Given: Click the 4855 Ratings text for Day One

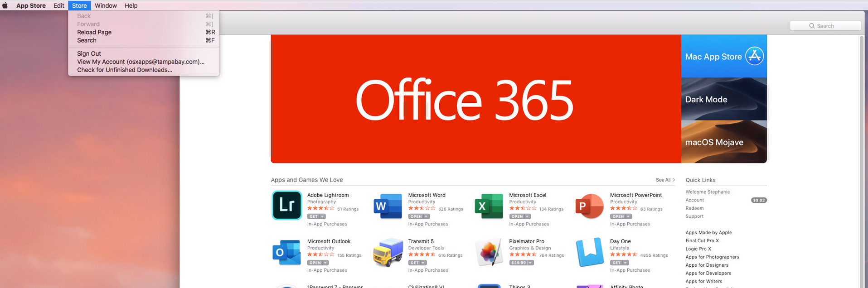Looking at the screenshot, I should (x=654, y=255).
